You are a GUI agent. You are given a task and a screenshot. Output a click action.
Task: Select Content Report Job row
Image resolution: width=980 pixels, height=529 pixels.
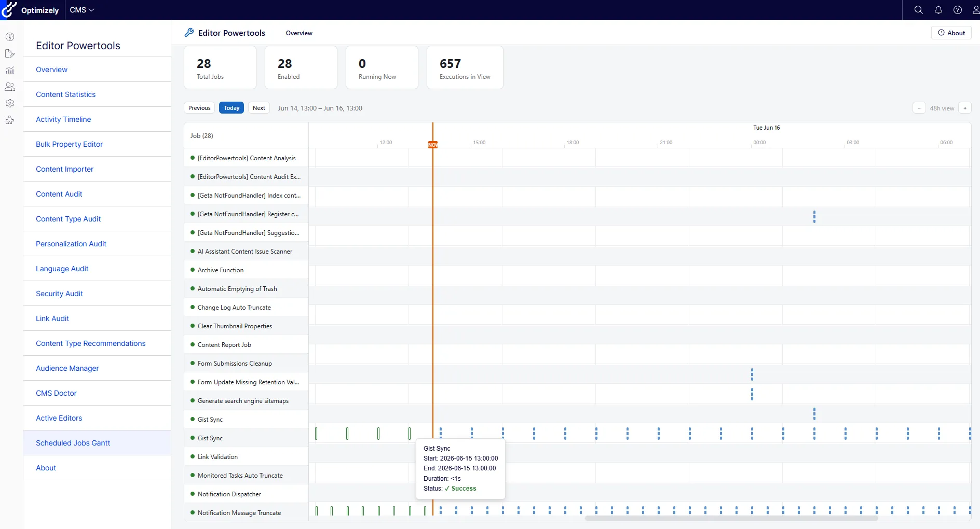(247, 345)
